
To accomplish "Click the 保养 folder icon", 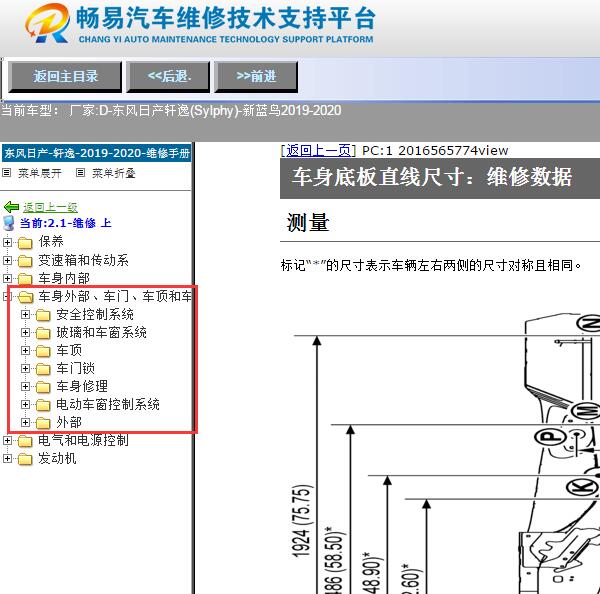I will tap(25, 243).
